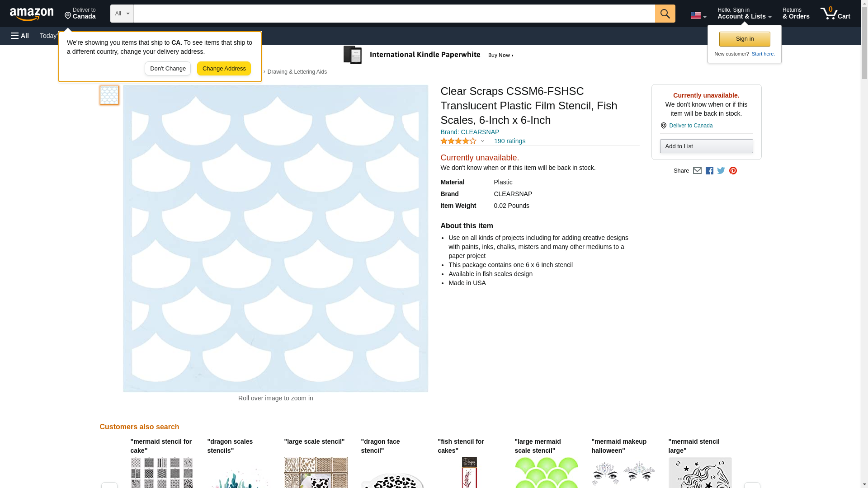The image size is (868, 488).
Task: Click the search magnifier button
Action: [x=665, y=14]
